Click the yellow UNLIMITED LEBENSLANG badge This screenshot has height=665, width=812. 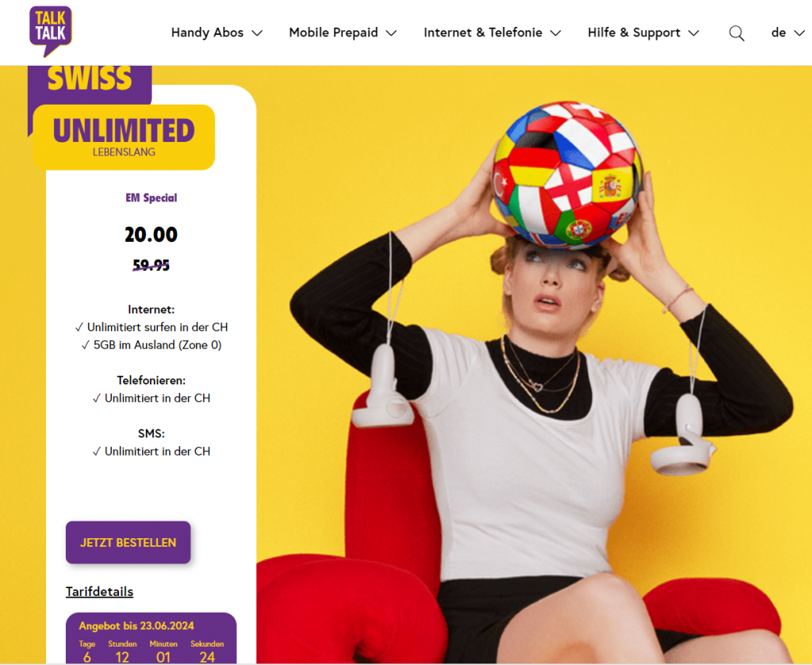click(124, 137)
